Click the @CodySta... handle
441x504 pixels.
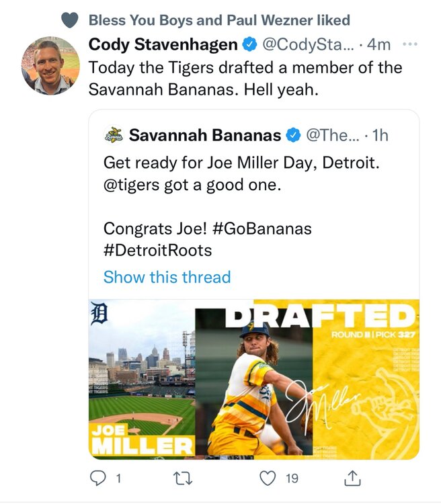pyautogui.click(x=308, y=44)
